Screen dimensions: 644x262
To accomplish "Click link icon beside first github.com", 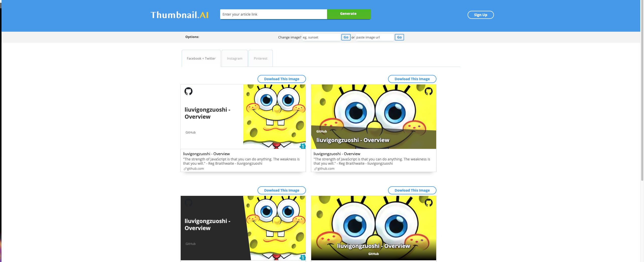I will tap(185, 169).
